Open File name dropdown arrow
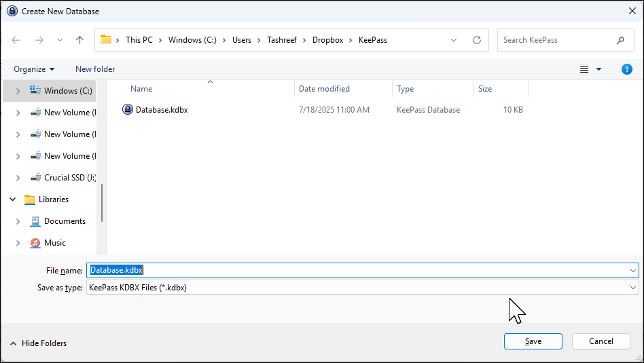Screen dimensions: 644x363 coord(633,270)
